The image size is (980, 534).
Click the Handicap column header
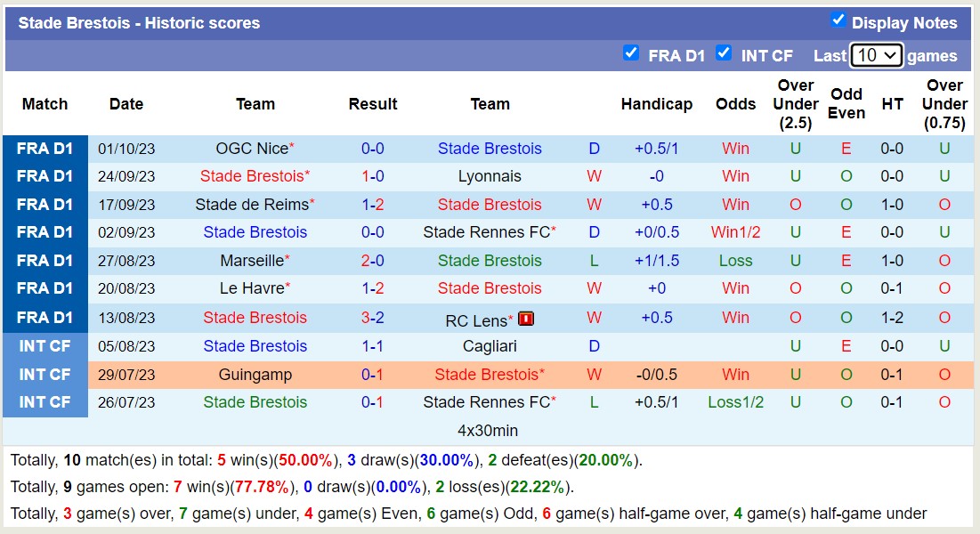tap(656, 104)
